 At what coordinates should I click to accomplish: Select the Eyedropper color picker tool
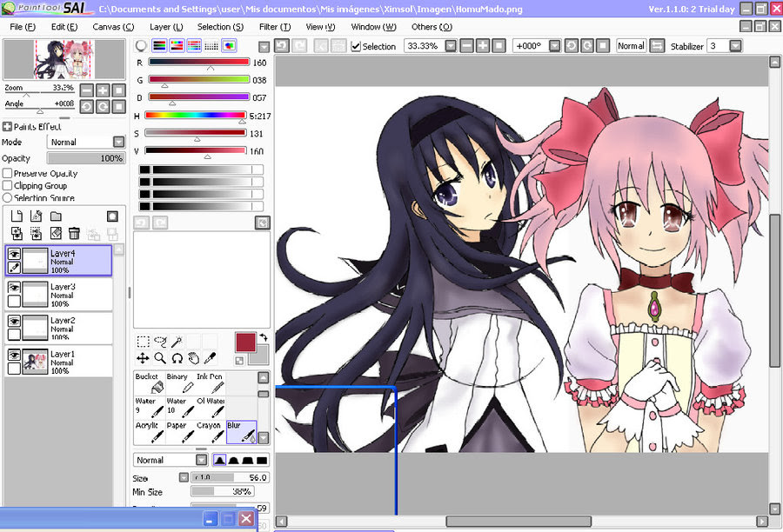click(211, 358)
